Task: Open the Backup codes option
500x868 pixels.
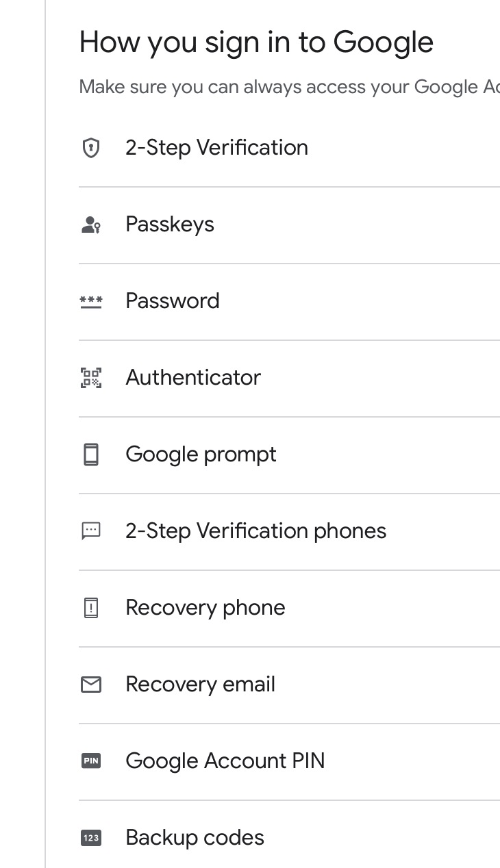Action: [289, 834]
